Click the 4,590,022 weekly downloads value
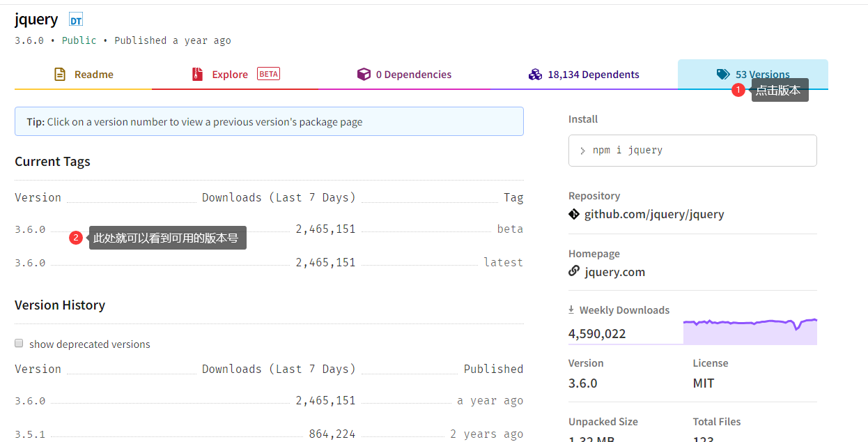868x442 pixels. [x=597, y=334]
